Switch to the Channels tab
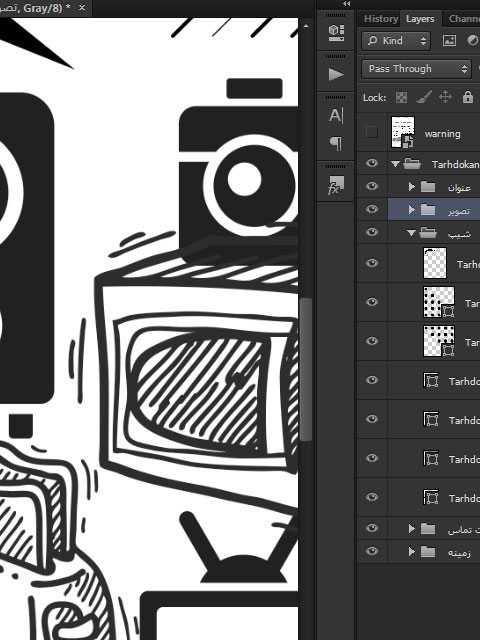 [x=464, y=19]
